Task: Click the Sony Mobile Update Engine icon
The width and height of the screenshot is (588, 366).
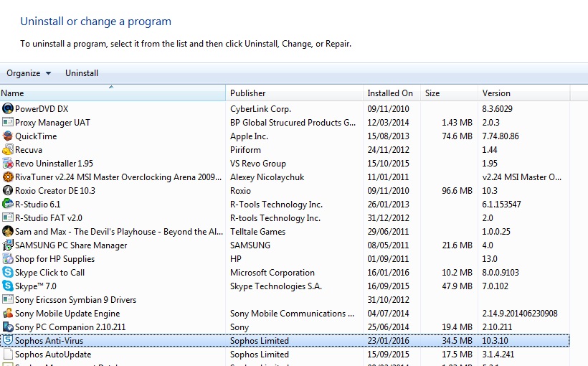Action: (7, 314)
